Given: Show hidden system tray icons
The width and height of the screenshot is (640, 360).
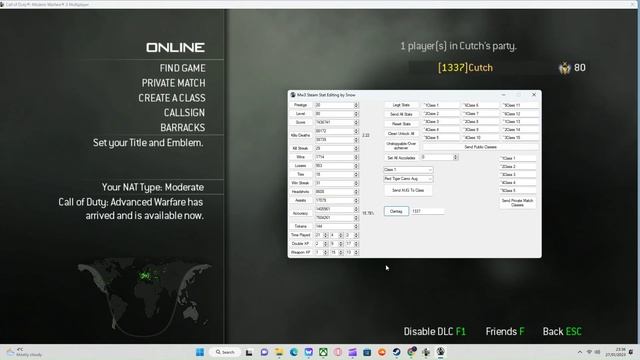Looking at the screenshot, I should [x=580, y=352].
